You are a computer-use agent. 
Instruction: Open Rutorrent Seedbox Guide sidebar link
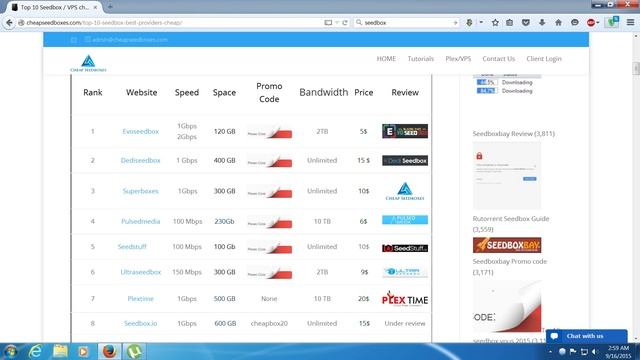(511, 224)
